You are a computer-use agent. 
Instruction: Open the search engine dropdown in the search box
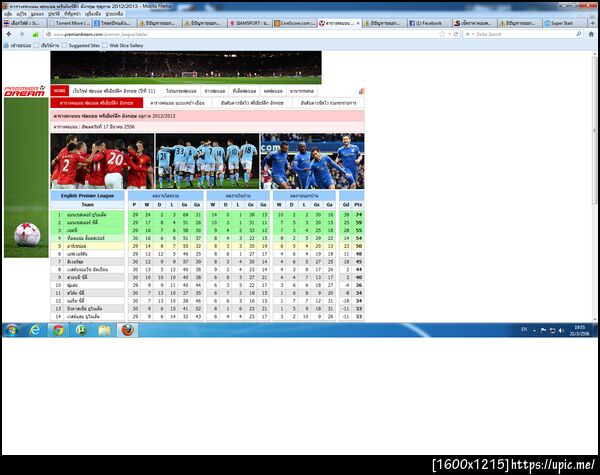coord(469,34)
